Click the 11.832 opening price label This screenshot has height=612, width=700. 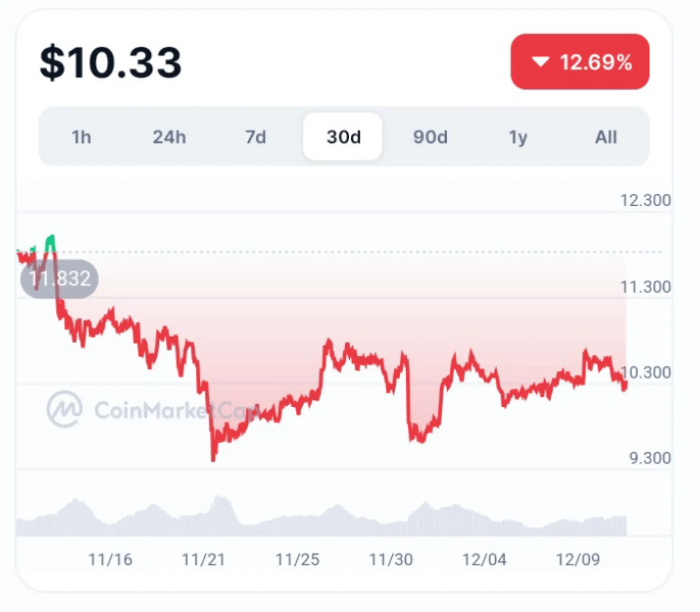pyautogui.click(x=59, y=278)
